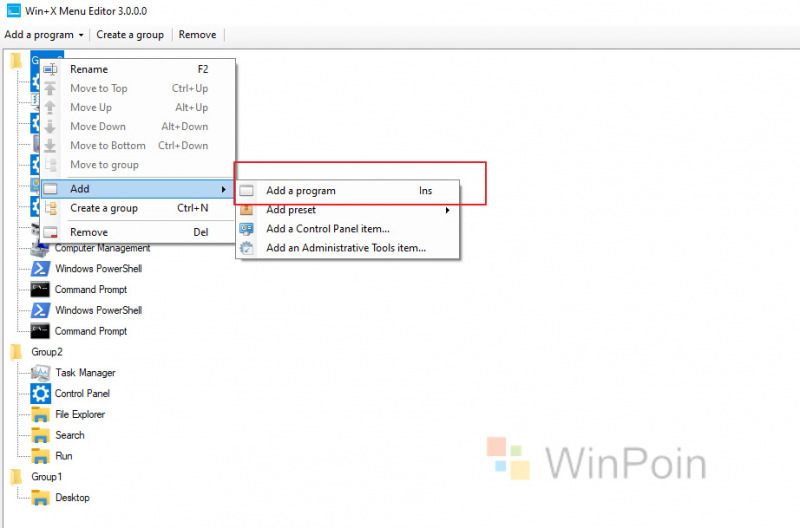The image size is (800, 528).
Task: Select Desktop in Group1
Action: tap(72, 498)
